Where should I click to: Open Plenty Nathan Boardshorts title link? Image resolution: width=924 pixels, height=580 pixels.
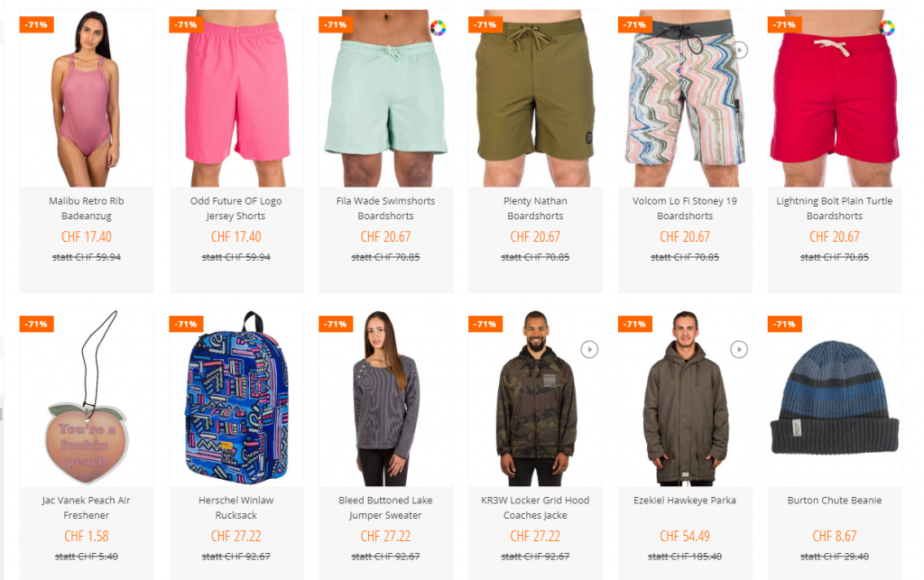click(536, 208)
